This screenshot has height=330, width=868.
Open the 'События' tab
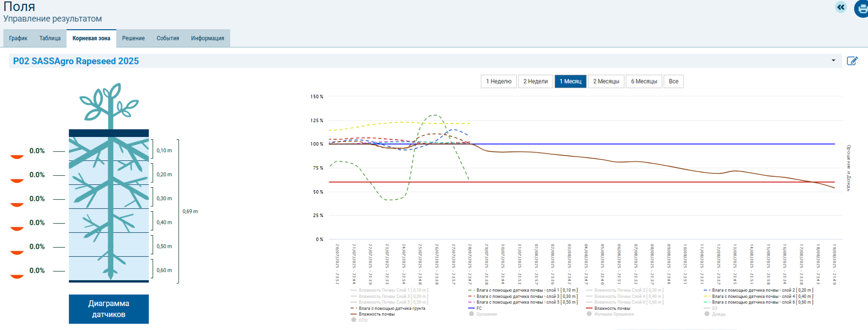(167, 38)
